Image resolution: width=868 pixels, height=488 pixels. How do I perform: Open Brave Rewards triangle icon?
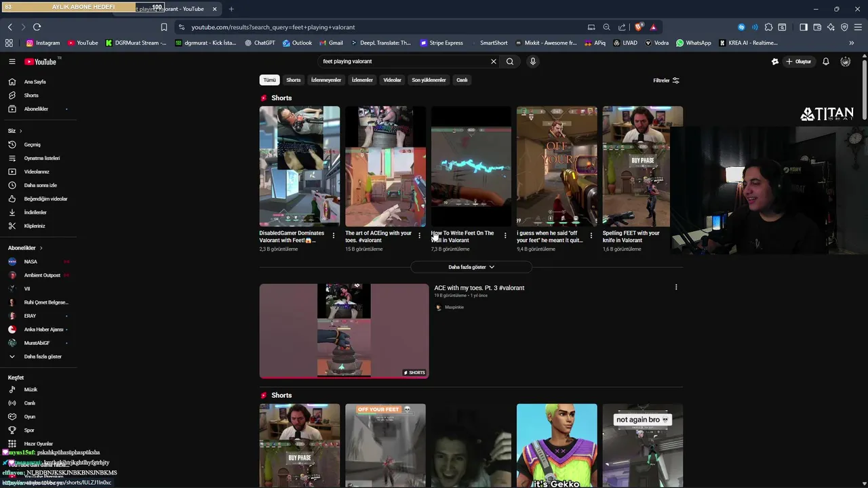click(x=653, y=27)
